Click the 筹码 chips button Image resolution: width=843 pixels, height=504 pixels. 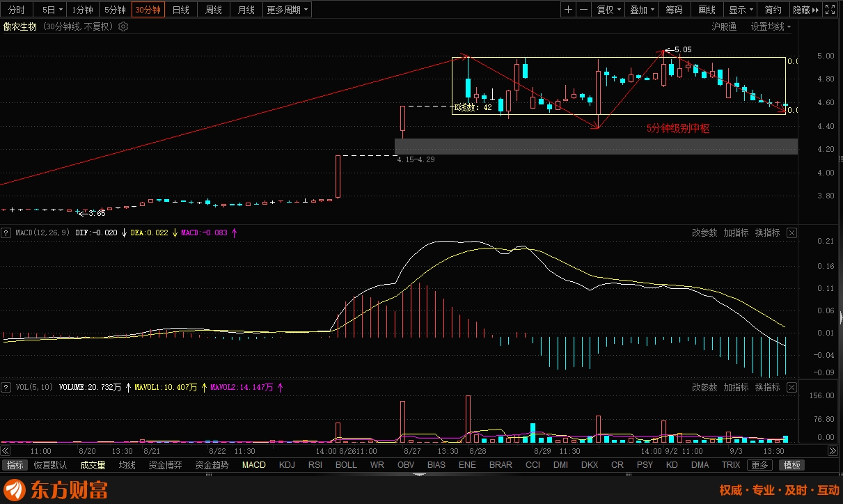tap(674, 10)
